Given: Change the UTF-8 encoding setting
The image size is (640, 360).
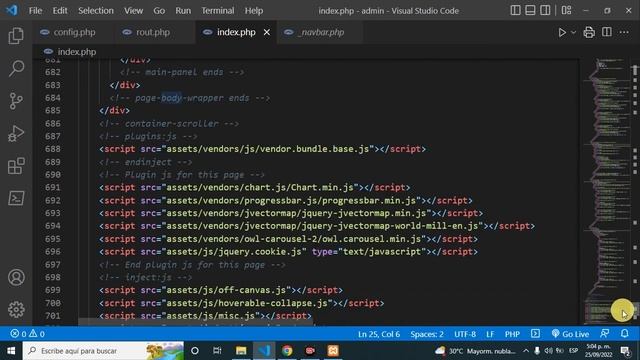Looking at the screenshot, I should coord(465,334).
